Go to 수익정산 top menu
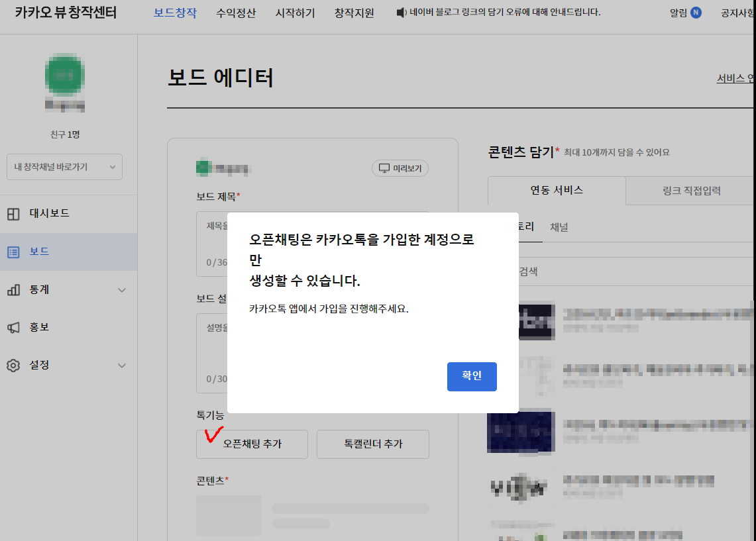The height and width of the screenshot is (541, 756). click(x=236, y=13)
